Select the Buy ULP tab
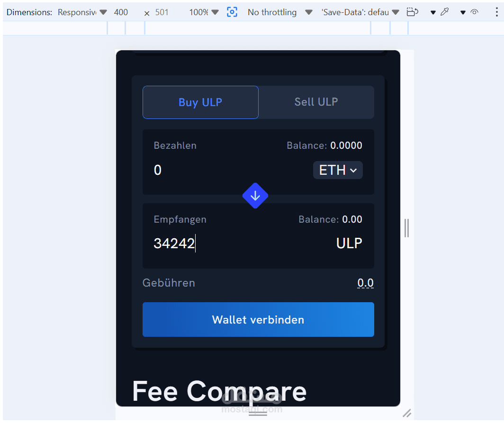The width and height of the screenshot is (504, 423). pyautogui.click(x=200, y=102)
